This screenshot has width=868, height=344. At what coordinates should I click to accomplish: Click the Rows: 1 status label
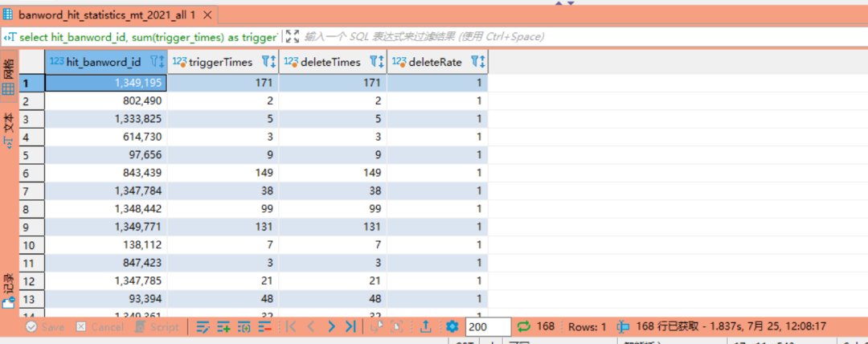pyautogui.click(x=588, y=327)
